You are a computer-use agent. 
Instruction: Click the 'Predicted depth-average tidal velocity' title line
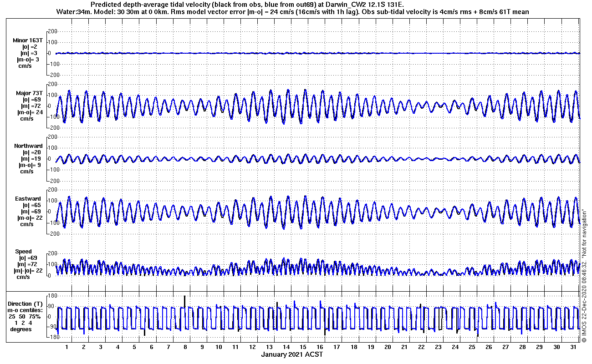[x=247, y=5]
